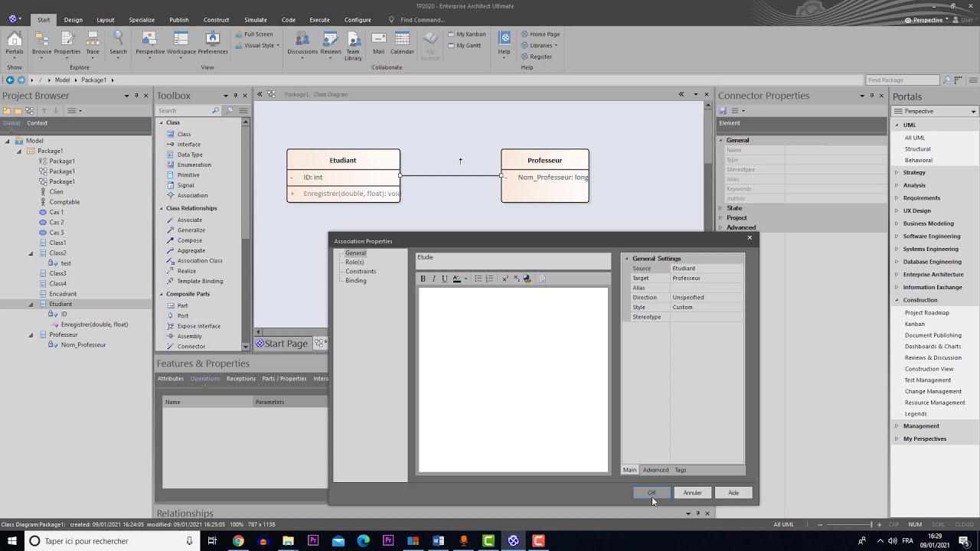Open Preferences from the ribbon
This screenshot has width=980, height=551.
coord(213,44)
